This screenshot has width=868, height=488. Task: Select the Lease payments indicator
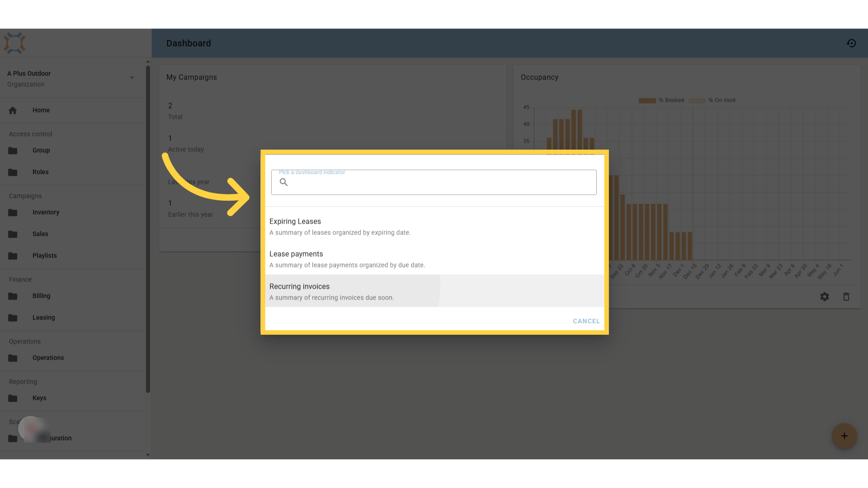435,259
